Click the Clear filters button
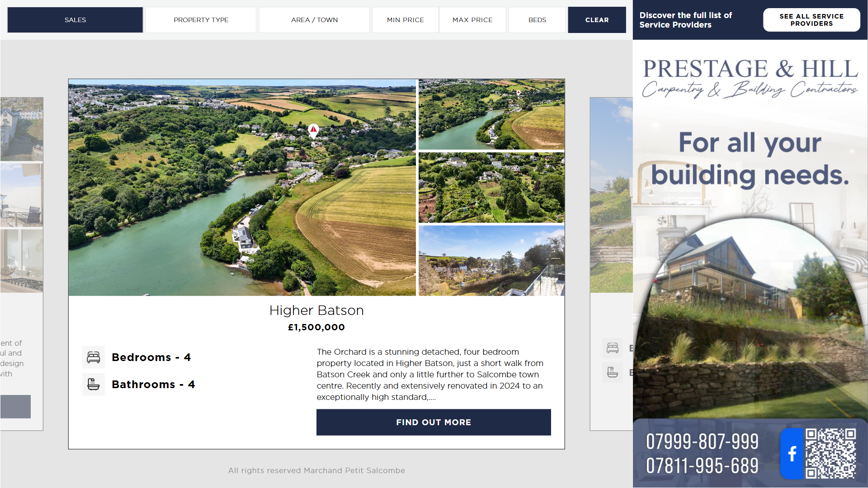This screenshot has height=488, width=868. (x=597, y=20)
